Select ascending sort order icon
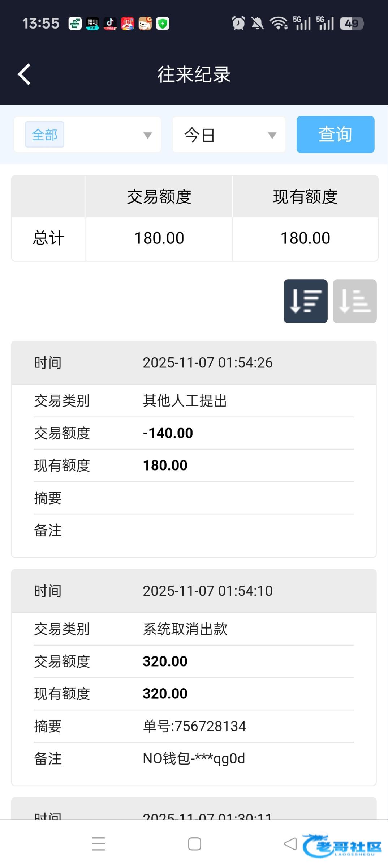 [354, 301]
